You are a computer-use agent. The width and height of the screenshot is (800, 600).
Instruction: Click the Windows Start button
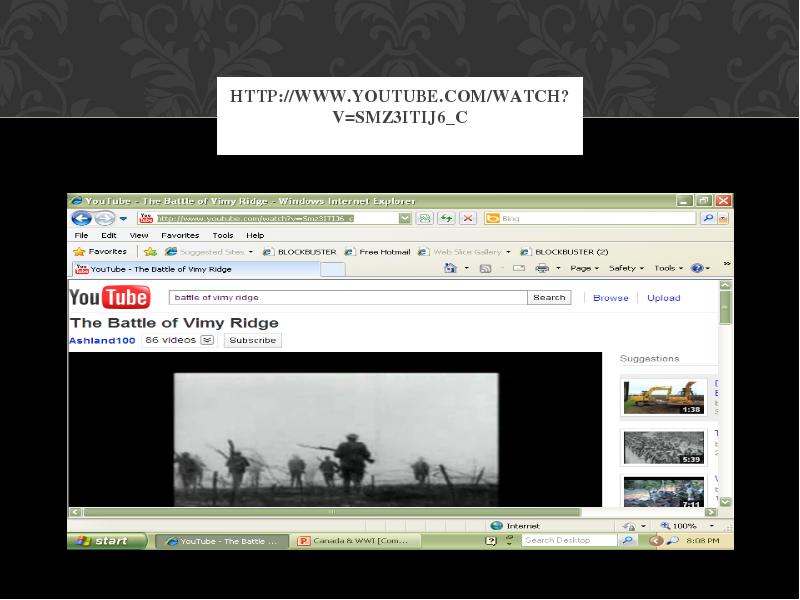click(x=107, y=541)
